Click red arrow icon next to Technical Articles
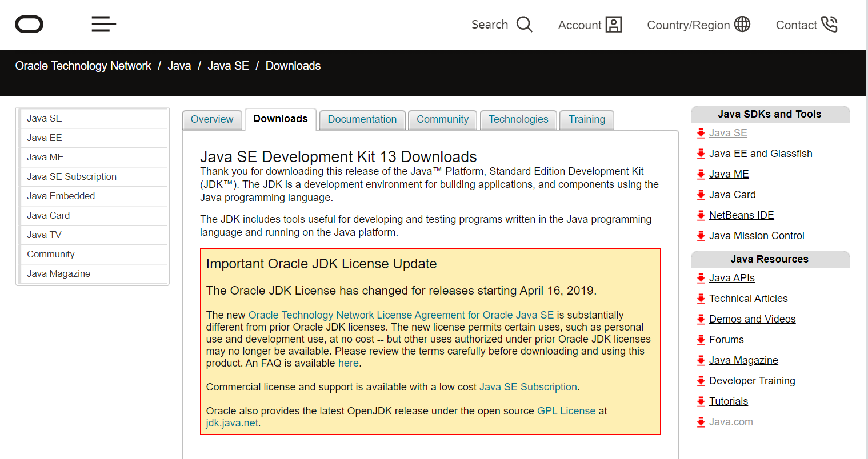868x459 pixels. pos(701,299)
